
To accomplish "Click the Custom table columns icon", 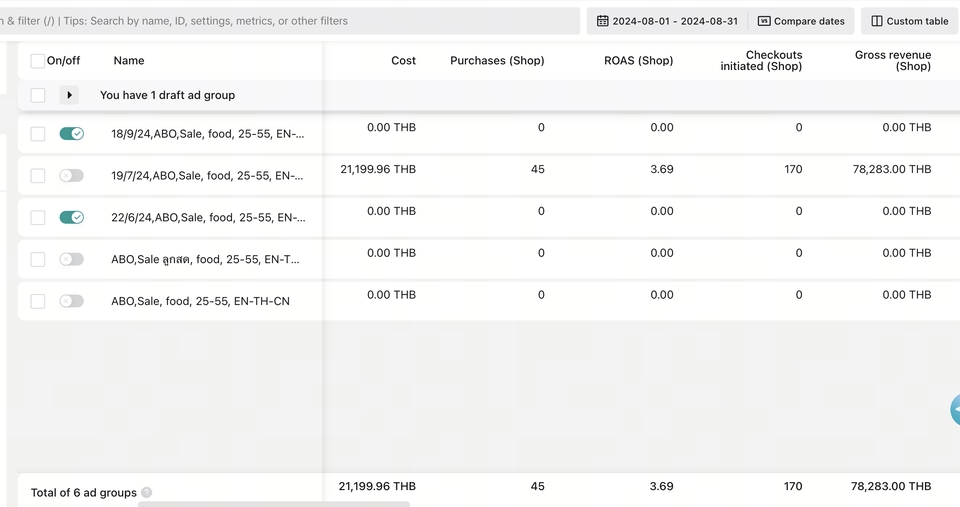I will (877, 21).
